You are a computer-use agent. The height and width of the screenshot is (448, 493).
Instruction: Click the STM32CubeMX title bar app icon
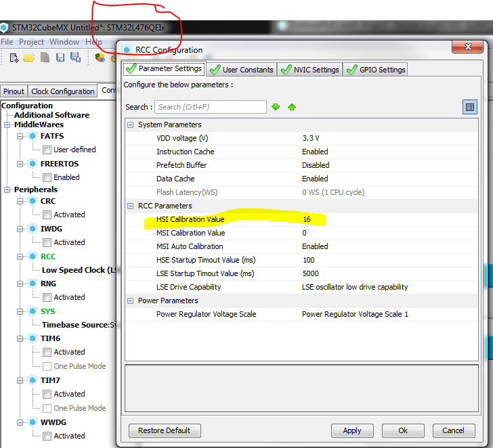4,28
